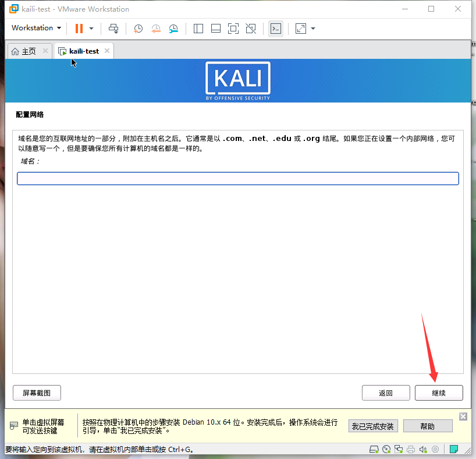This screenshot has height=459, width=476.
Task: Take a snapshot with the snapshot icon
Action: (137, 28)
